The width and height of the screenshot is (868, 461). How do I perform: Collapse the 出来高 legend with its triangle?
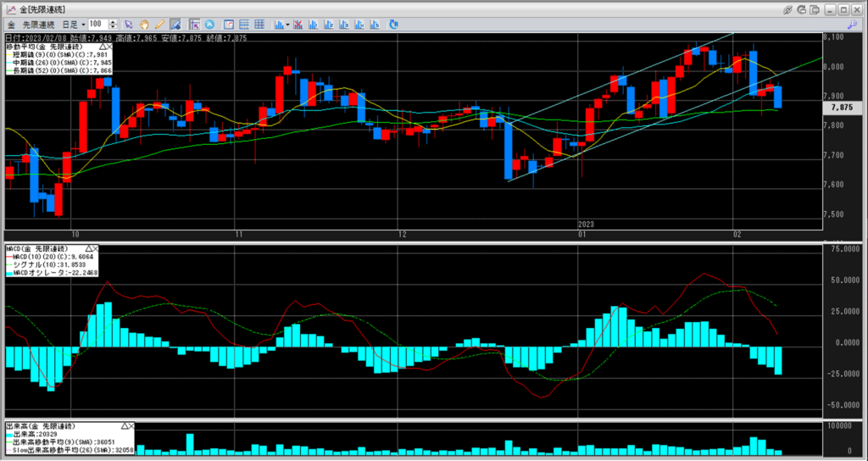[124, 426]
